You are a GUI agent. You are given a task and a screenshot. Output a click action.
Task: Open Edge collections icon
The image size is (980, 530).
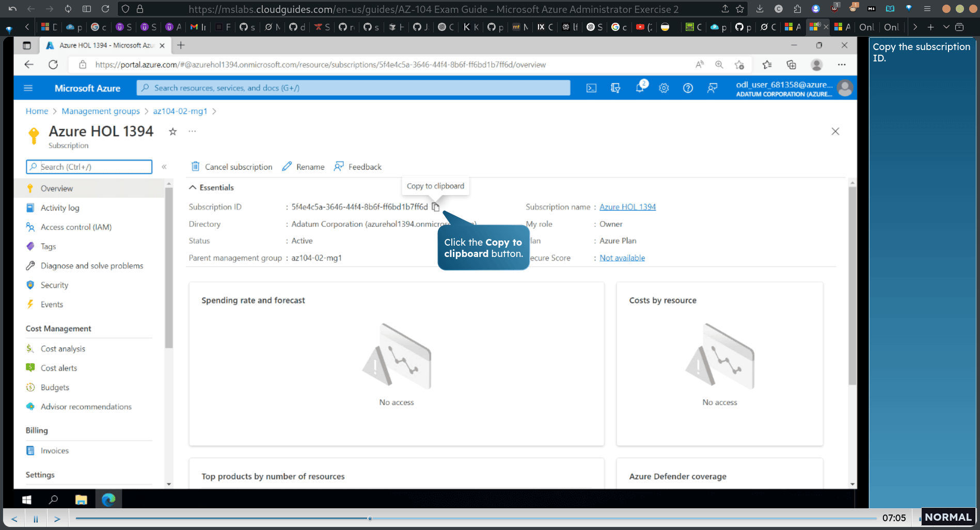click(791, 65)
